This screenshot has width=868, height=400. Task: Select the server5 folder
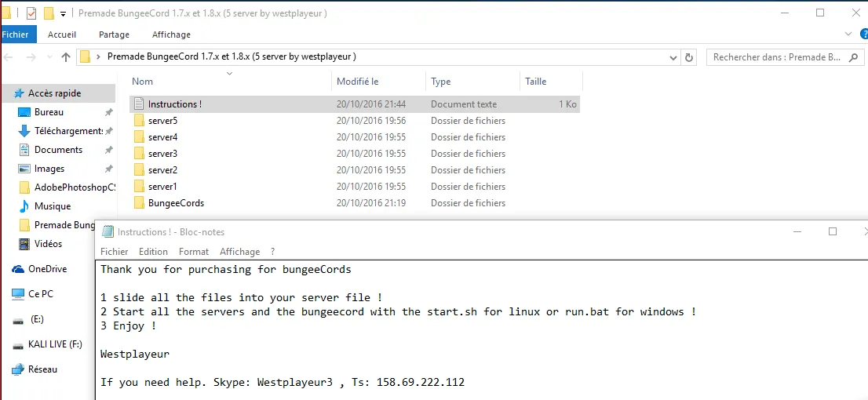(162, 121)
